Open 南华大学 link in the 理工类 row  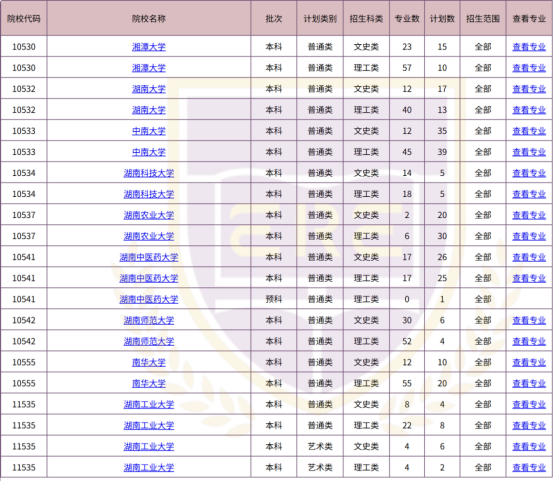[148, 383]
